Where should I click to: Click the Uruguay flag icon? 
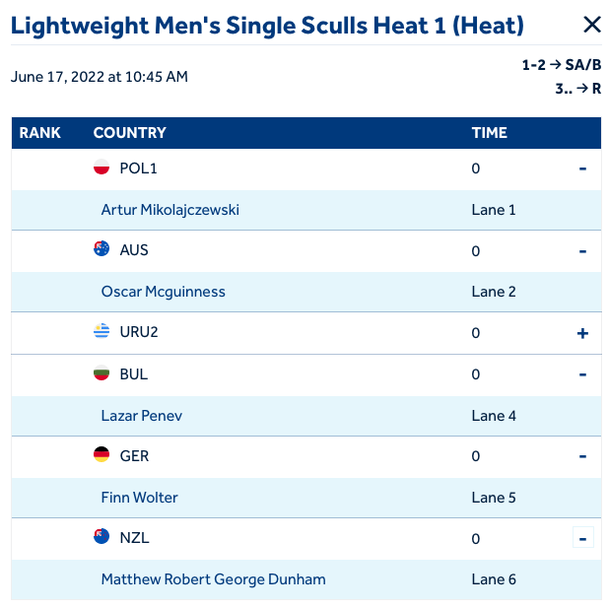click(101, 332)
